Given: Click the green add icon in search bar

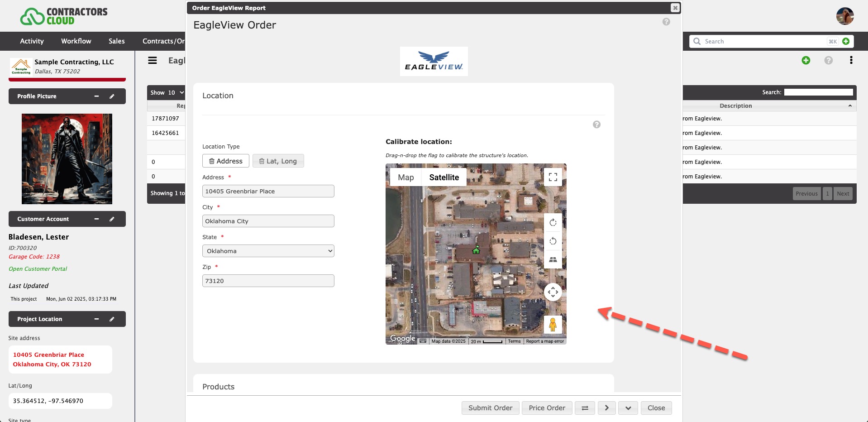Looking at the screenshot, I should tap(846, 41).
